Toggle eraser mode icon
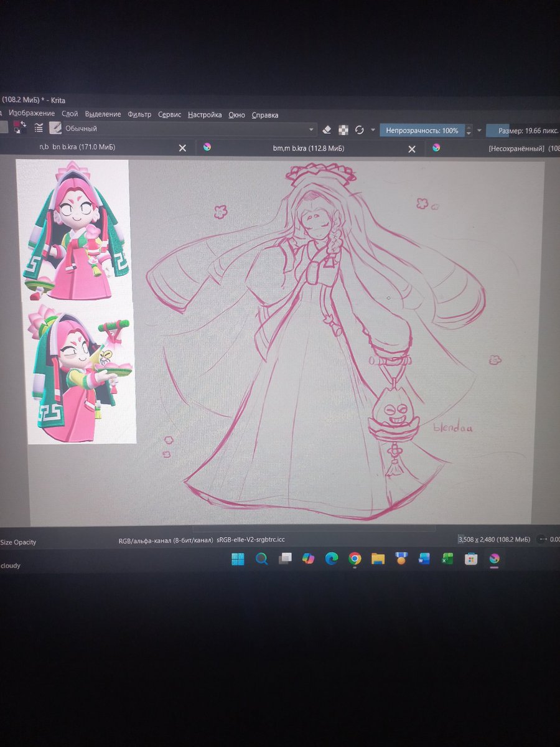560x747 pixels. pos(328,129)
